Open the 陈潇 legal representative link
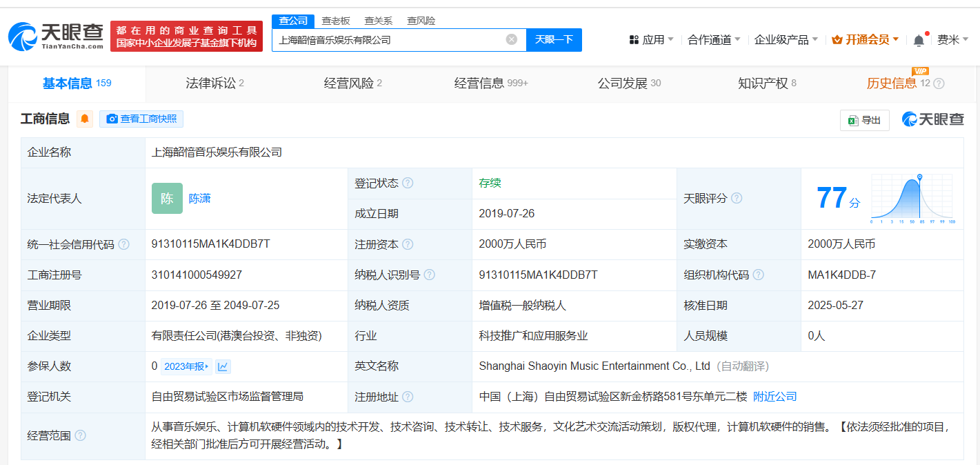The width and height of the screenshot is (980, 465). coord(199,199)
